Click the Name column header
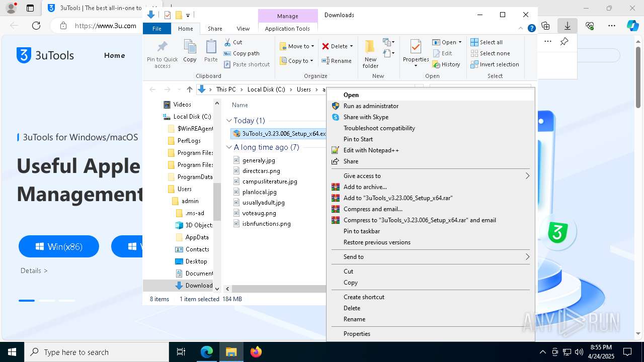The image size is (644, 362). point(240,105)
